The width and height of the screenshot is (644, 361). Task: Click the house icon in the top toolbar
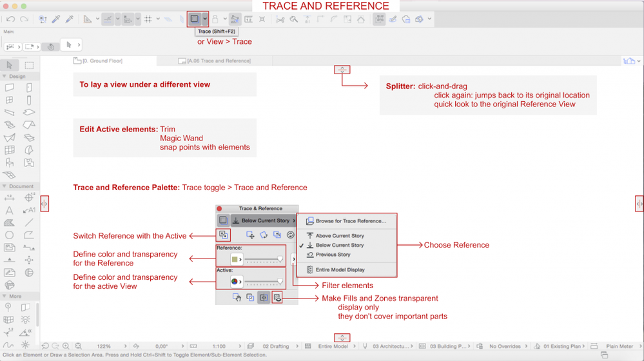pyautogui.click(x=360, y=19)
